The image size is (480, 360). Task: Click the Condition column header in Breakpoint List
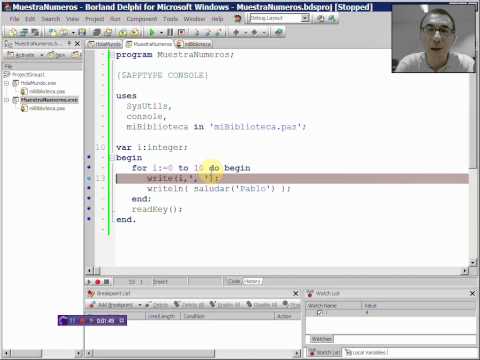[227, 316]
